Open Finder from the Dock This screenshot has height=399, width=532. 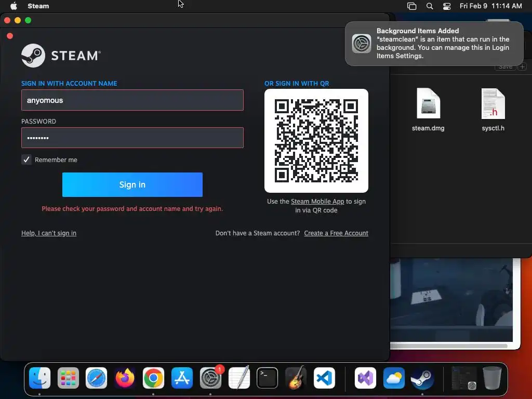pos(39,378)
